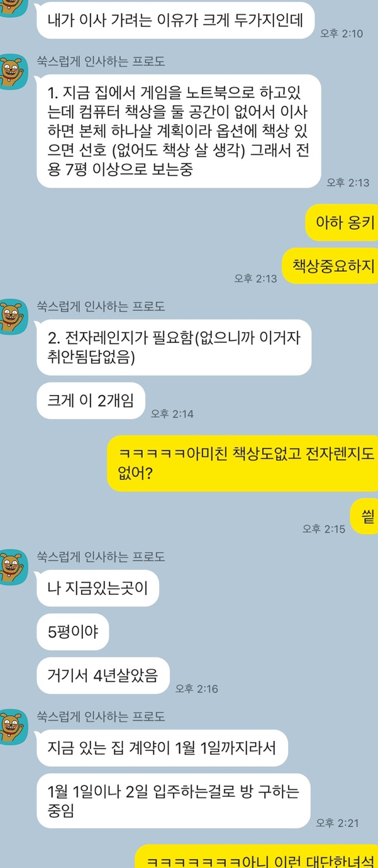Image resolution: width=378 pixels, height=868 pixels.
Task: Tap the yellow 'ㅋㅋㅋㅋㅋ아미친 책상도없고' message bubble
Action: 242,463
